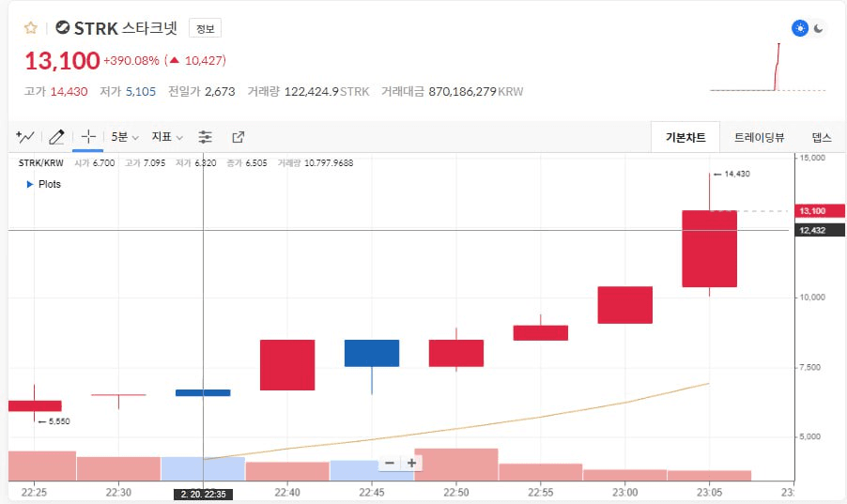Switch to the 뎁스 tab

click(x=821, y=137)
